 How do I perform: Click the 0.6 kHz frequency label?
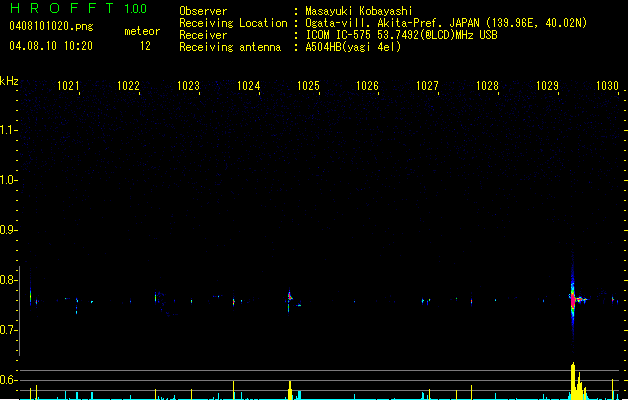point(7,380)
